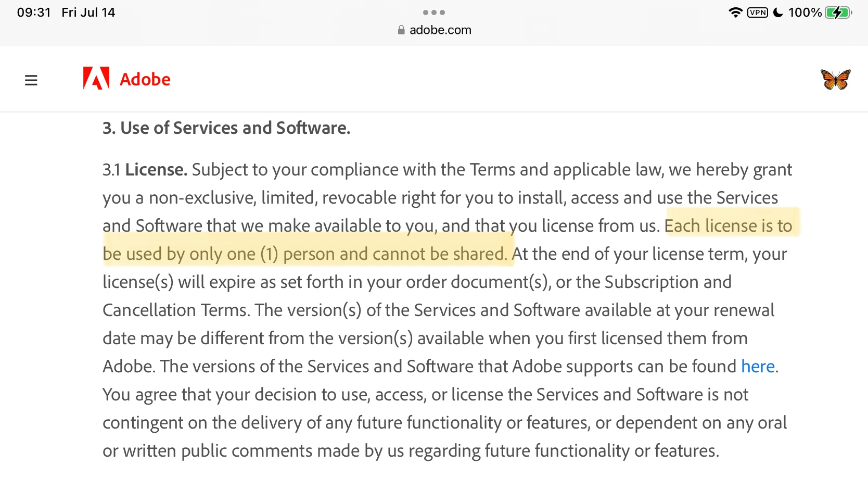868x477 pixels.
Task: Click the '3. Use of Services and Software.' heading
Action: [x=226, y=128]
